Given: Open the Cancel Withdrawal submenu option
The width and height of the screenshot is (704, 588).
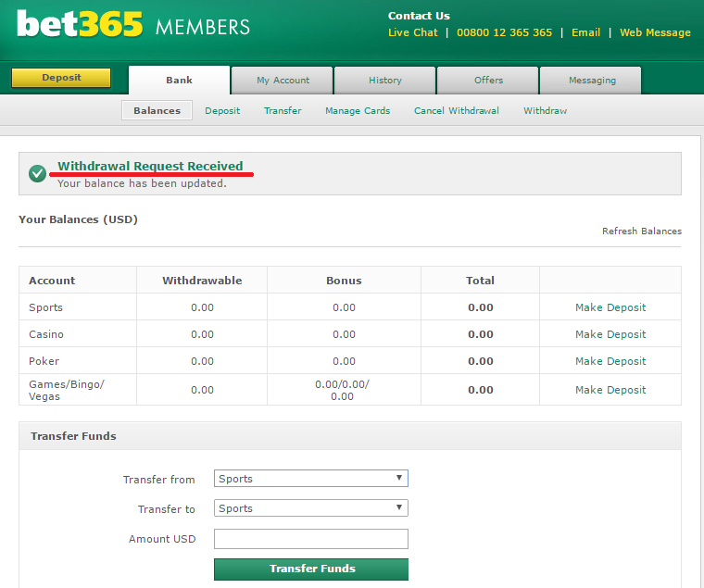Looking at the screenshot, I should tap(456, 111).
